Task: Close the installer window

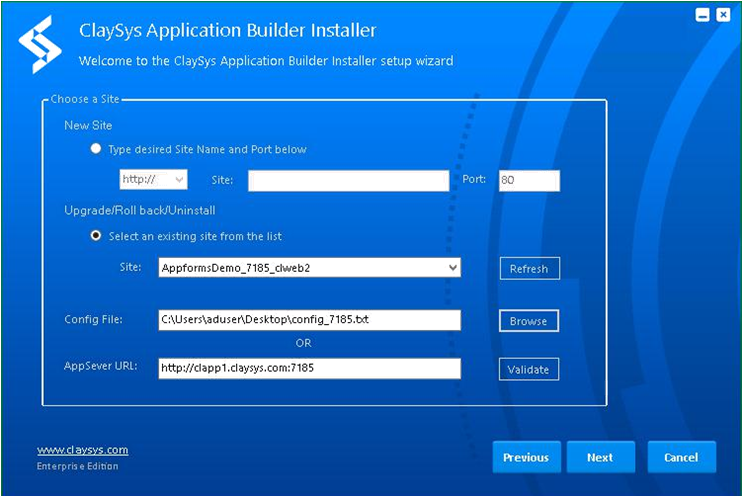Action: tap(723, 15)
